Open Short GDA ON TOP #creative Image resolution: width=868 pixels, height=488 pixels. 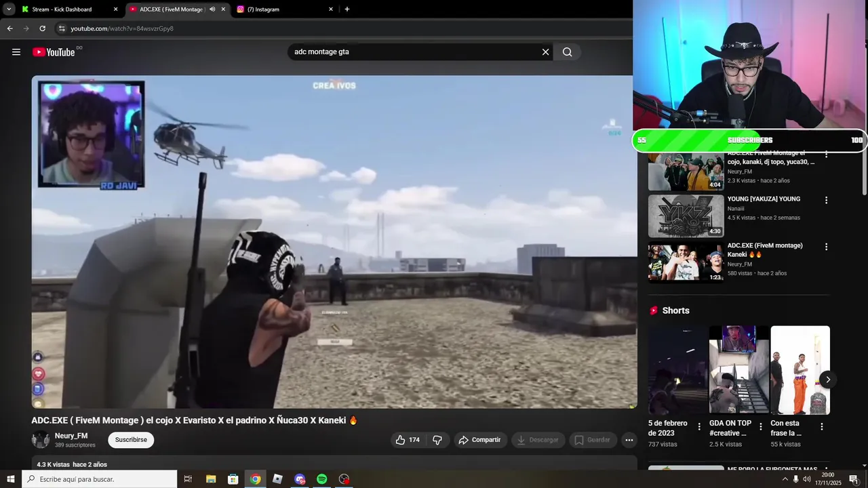739,370
